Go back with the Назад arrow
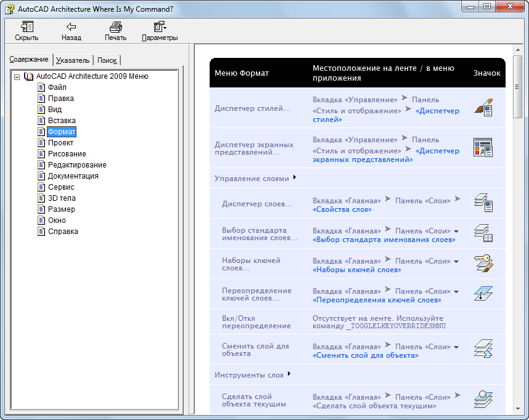 [x=71, y=26]
